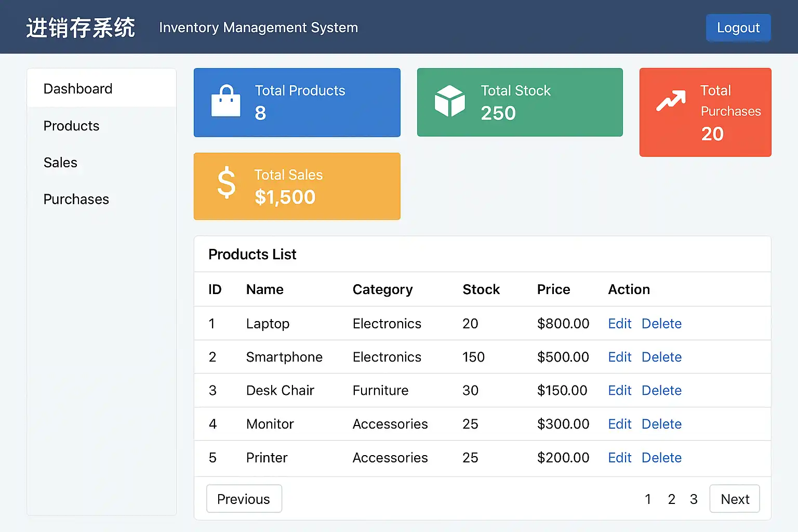Go to page 3 of products list
Viewport: 798px width, 532px height.
pos(694,499)
